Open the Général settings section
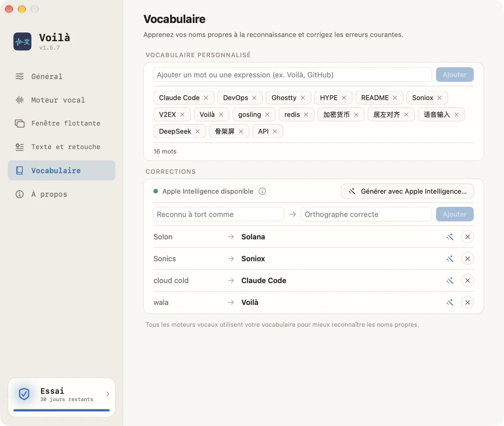The image size is (504, 426). pos(62,76)
